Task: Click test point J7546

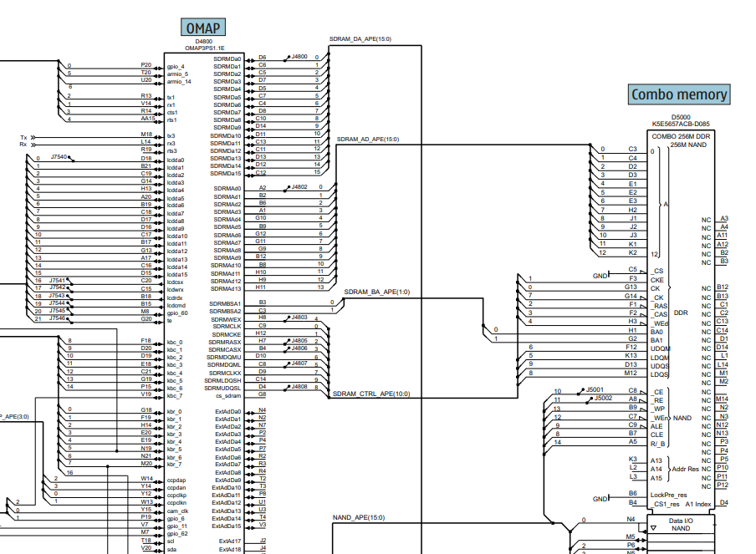Action: point(57,318)
